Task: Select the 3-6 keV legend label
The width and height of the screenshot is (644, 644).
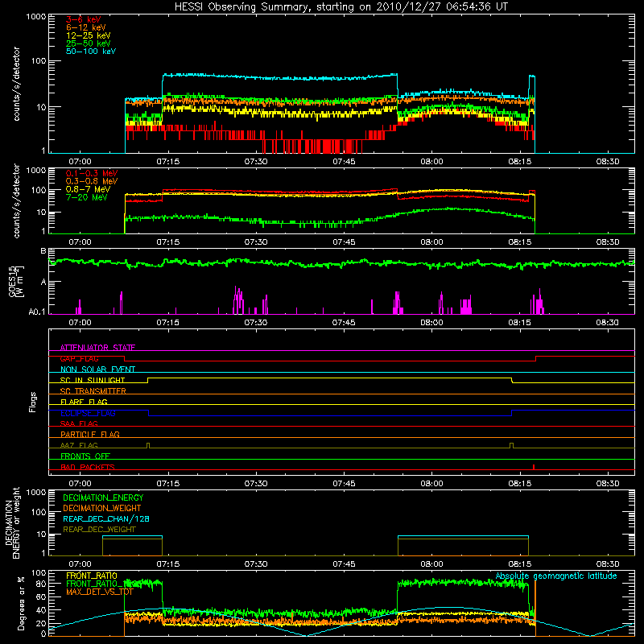Action: pyautogui.click(x=84, y=19)
